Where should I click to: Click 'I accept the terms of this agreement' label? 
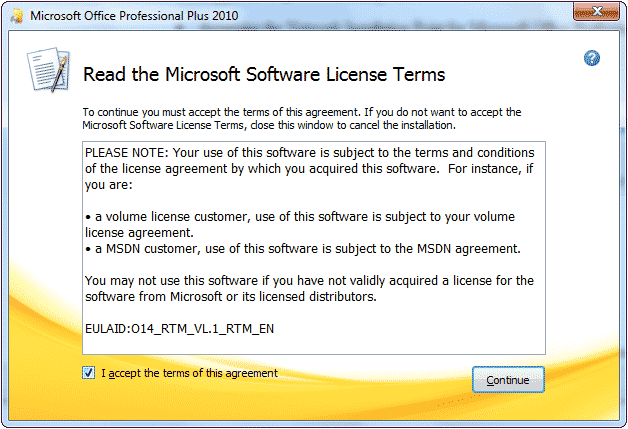189,373
